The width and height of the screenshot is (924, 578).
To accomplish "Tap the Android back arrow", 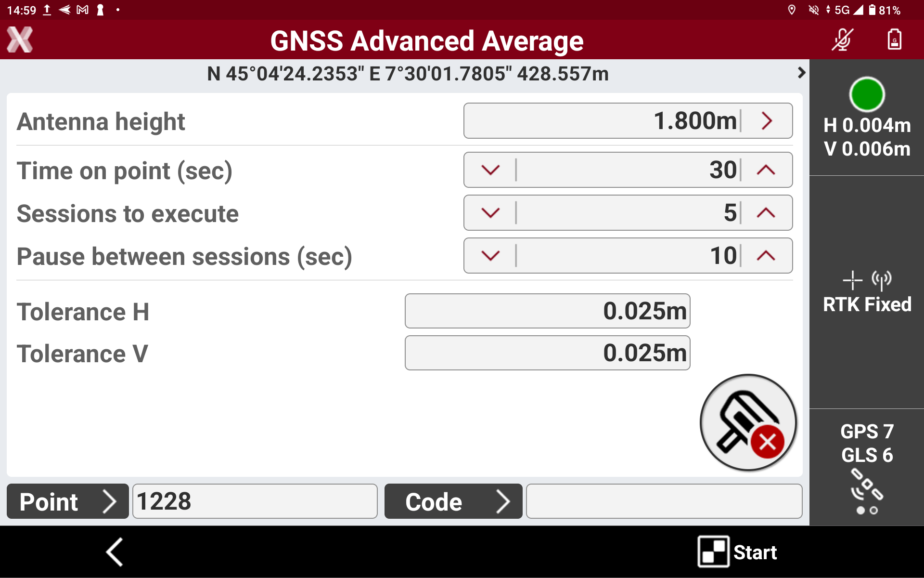I will point(115,552).
